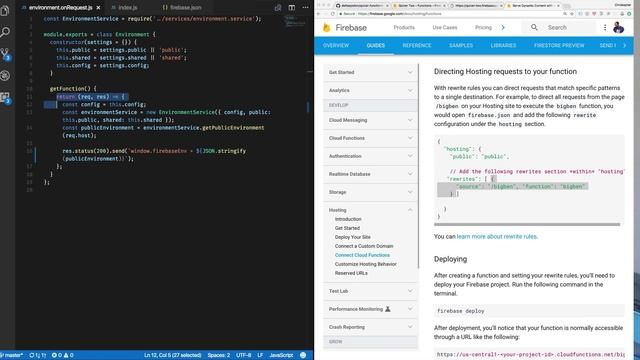Open the OVERVIEW tab
This screenshot has width=640, height=360.
tap(336, 46)
